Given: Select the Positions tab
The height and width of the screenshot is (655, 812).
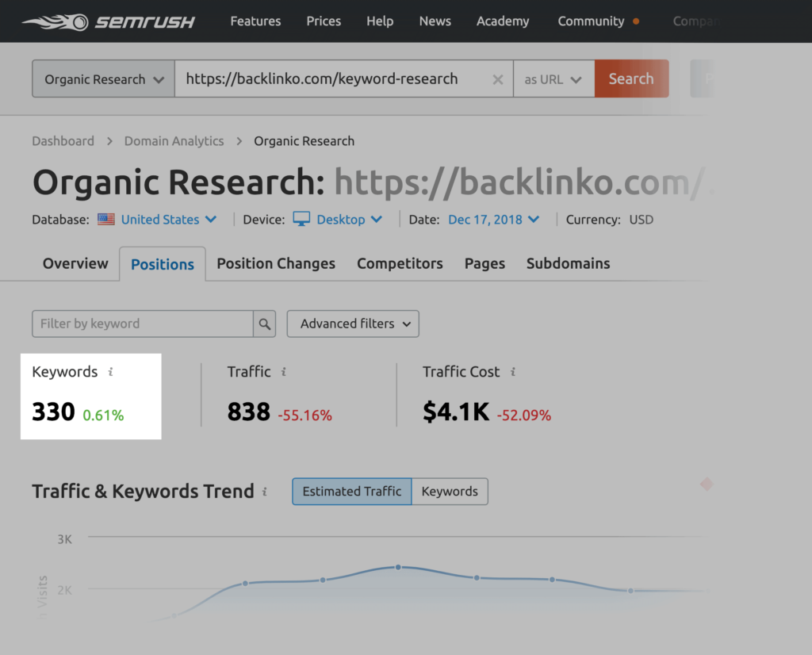Looking at the screenshot, I should pos(163,265).
